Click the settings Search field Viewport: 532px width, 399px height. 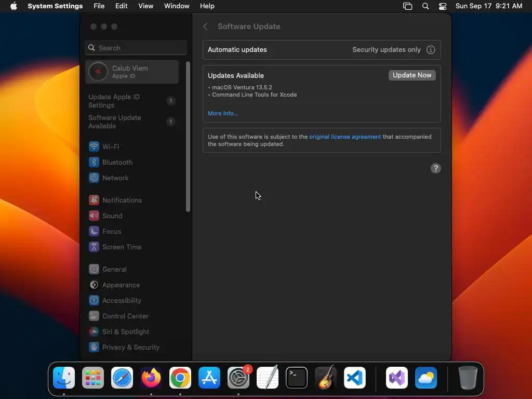pyautogui.click(x=136, y=48)
